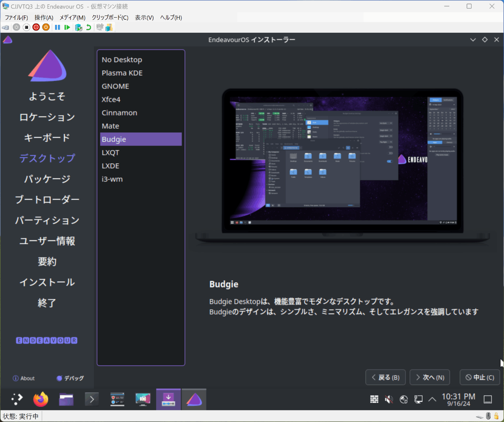This screenshot has height=422, width=504.
Task: Pause the virtual machine with the blue icon
Action: click(x=57, y=27)
